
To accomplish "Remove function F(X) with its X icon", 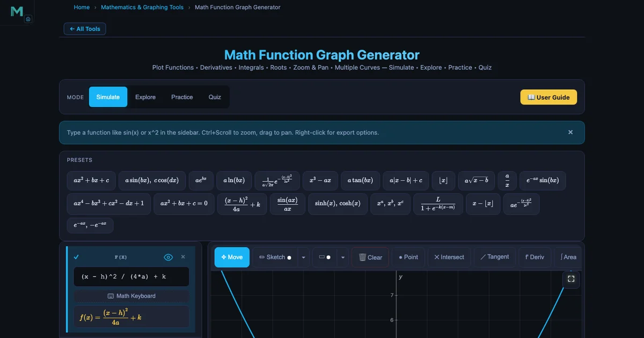I will 183,257.
